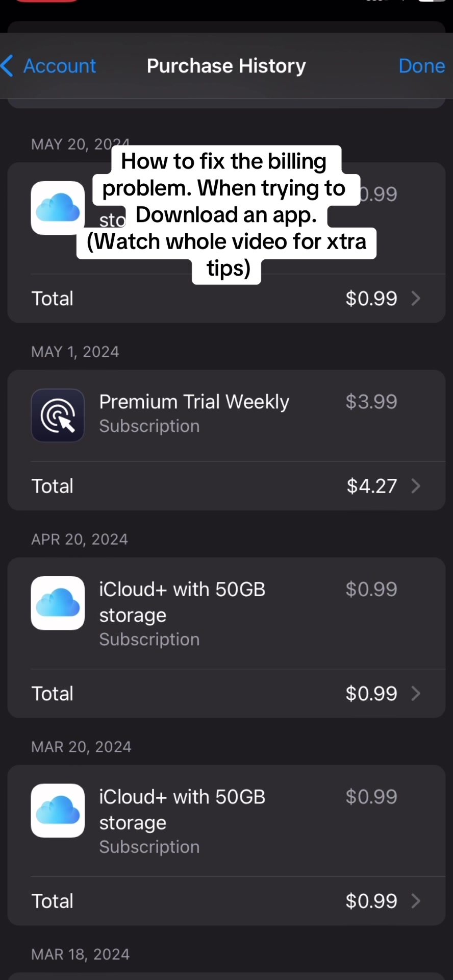Expand the Apr 20, 2024 total chevron

[416, 694]
